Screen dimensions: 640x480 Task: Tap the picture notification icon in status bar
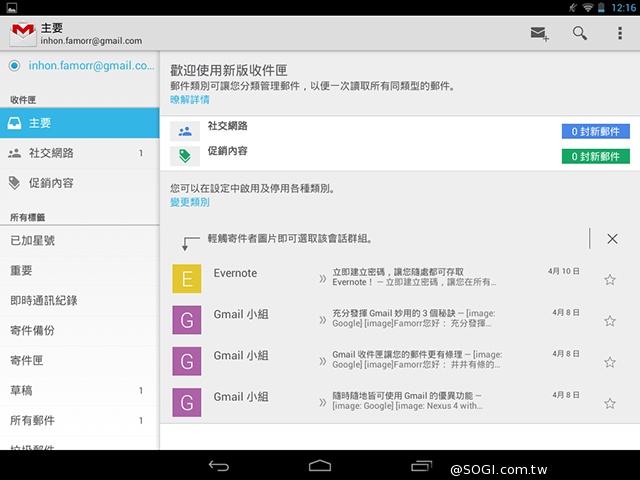11,7
